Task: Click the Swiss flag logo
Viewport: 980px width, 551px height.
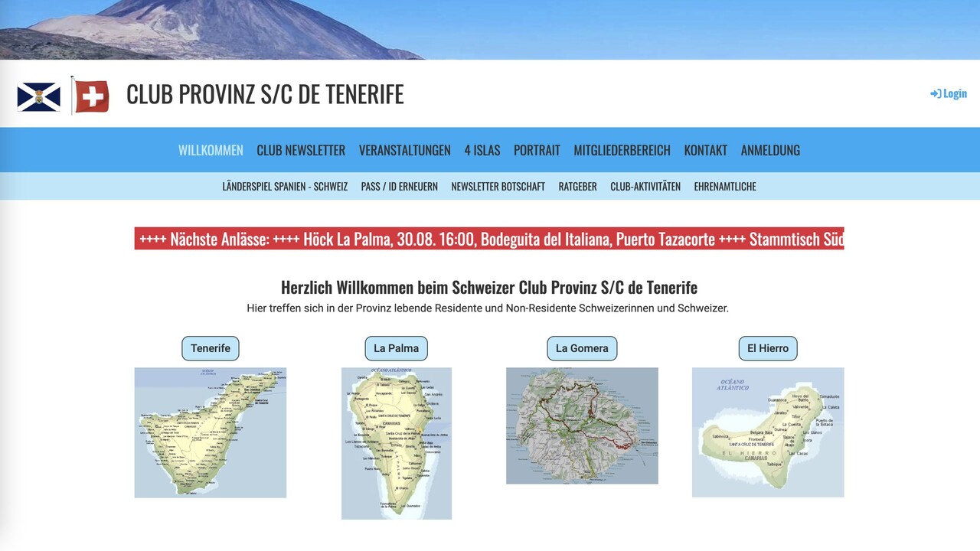Action: tap(90, 96)
